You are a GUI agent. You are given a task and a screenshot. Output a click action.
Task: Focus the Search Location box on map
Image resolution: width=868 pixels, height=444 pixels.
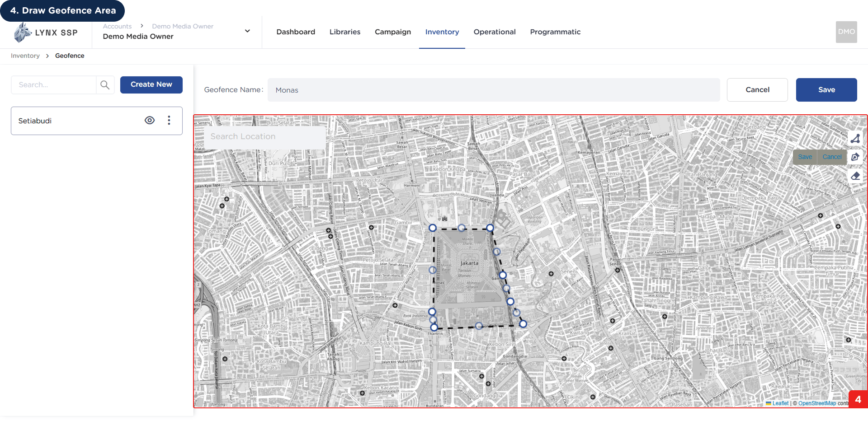[265, 137]
